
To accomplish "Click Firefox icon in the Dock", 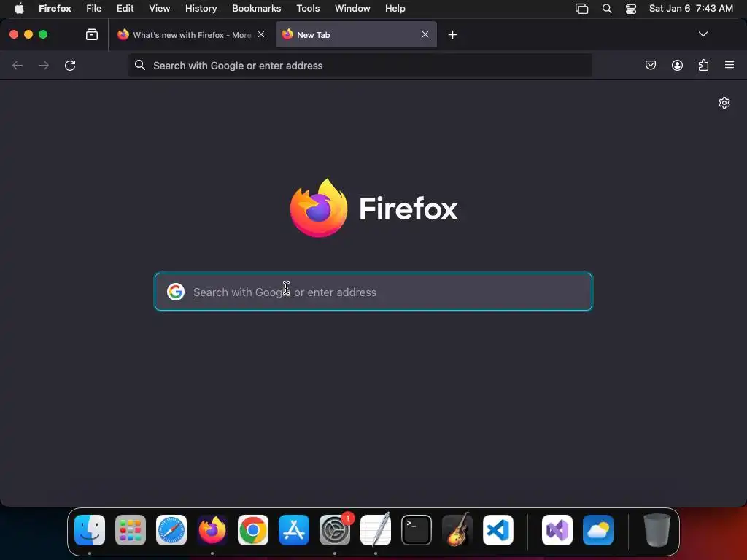I will click(x=212, y=530).
